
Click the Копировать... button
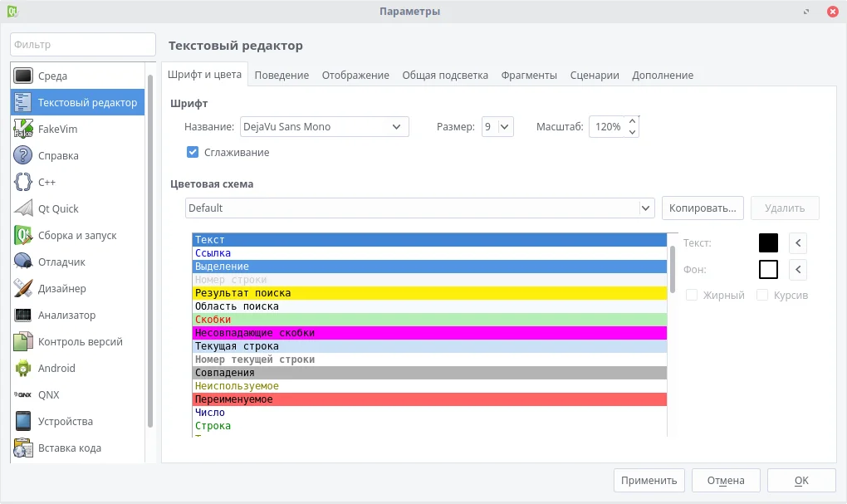703,208
